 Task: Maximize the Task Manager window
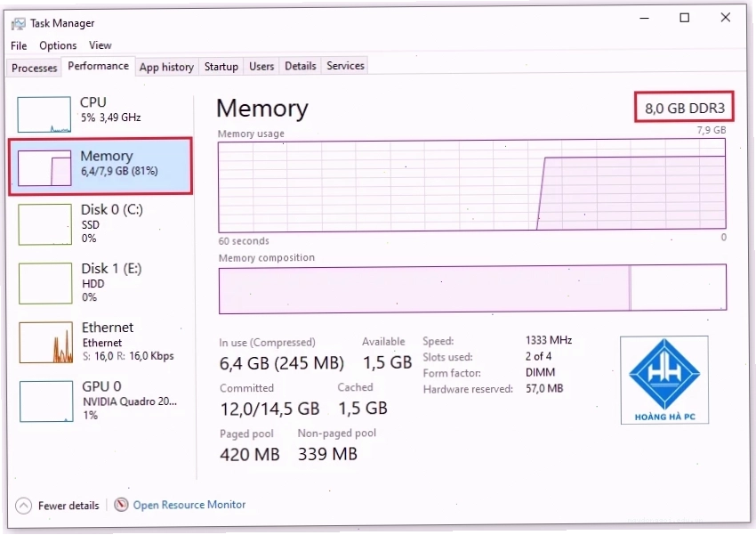[x=685, y=18]
